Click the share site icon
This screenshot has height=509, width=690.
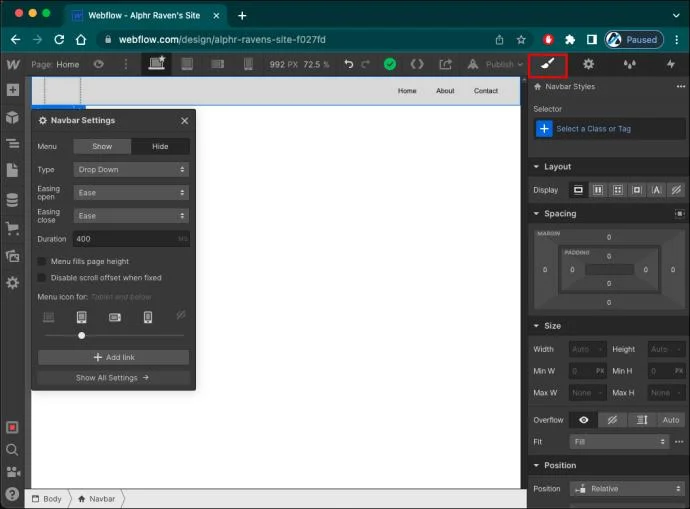(445, 64)
